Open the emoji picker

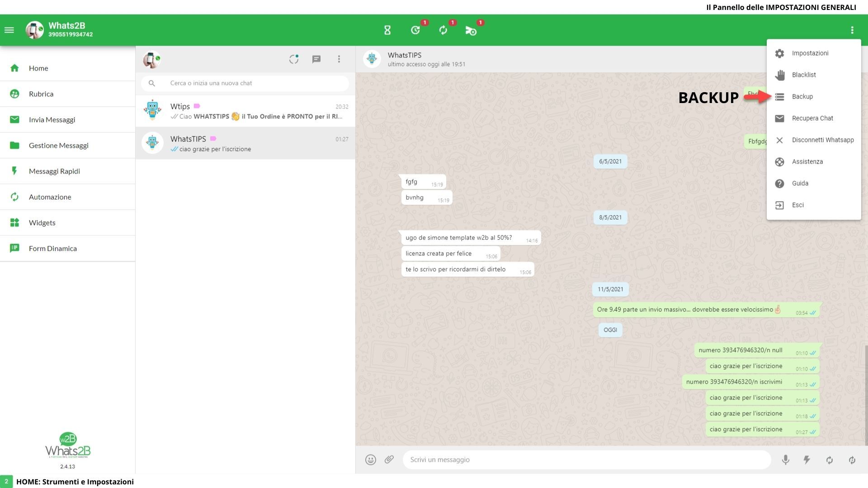(x=371, y=460)
